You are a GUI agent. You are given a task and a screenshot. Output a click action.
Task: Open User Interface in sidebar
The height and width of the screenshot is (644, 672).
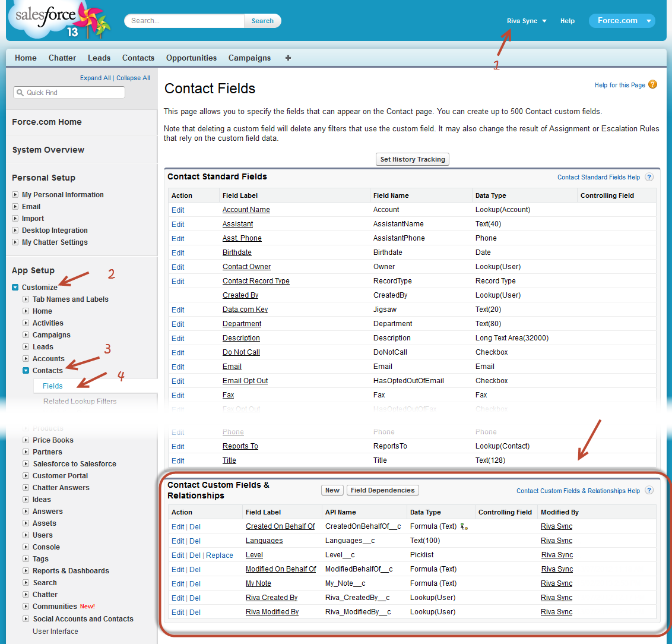pos(55,631)
